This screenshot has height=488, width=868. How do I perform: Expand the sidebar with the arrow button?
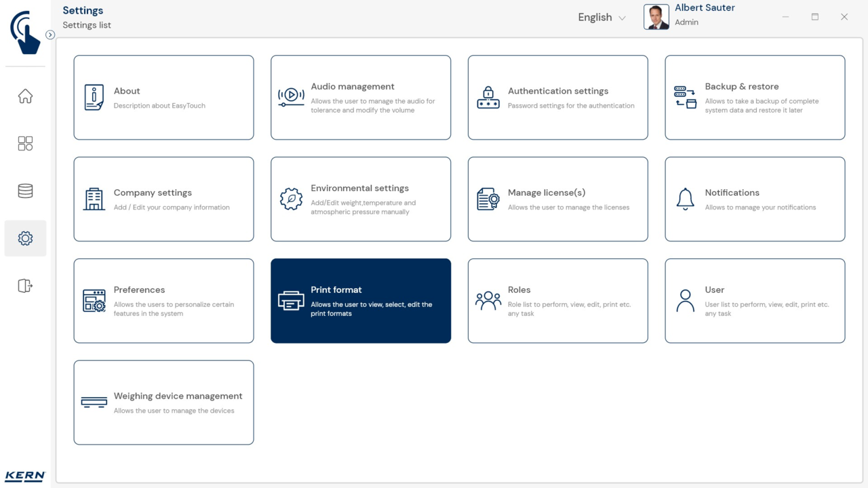click(x=50, y=35)
